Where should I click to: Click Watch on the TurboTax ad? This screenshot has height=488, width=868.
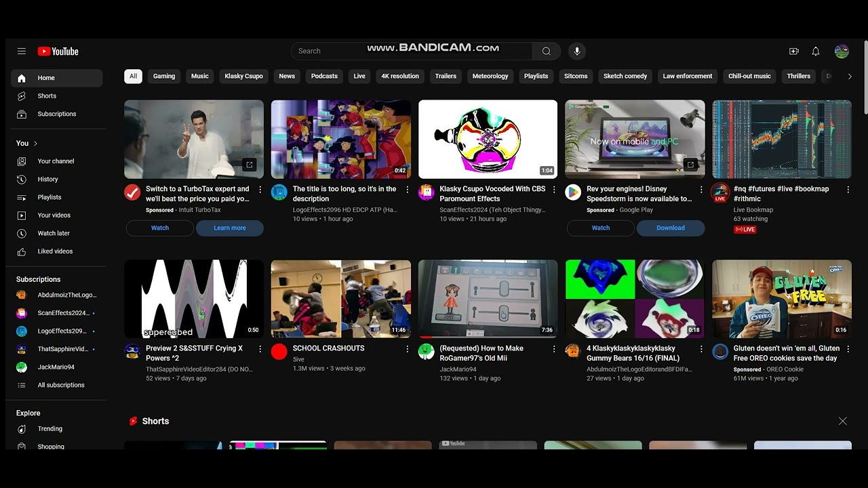pyautogui.click(x=160, y=228)
